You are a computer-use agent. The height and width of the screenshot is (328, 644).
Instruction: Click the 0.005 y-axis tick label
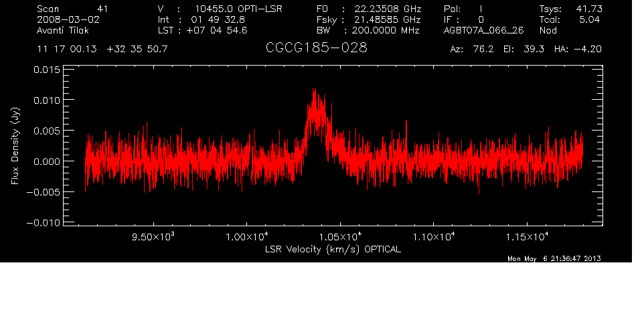(47, 131)
